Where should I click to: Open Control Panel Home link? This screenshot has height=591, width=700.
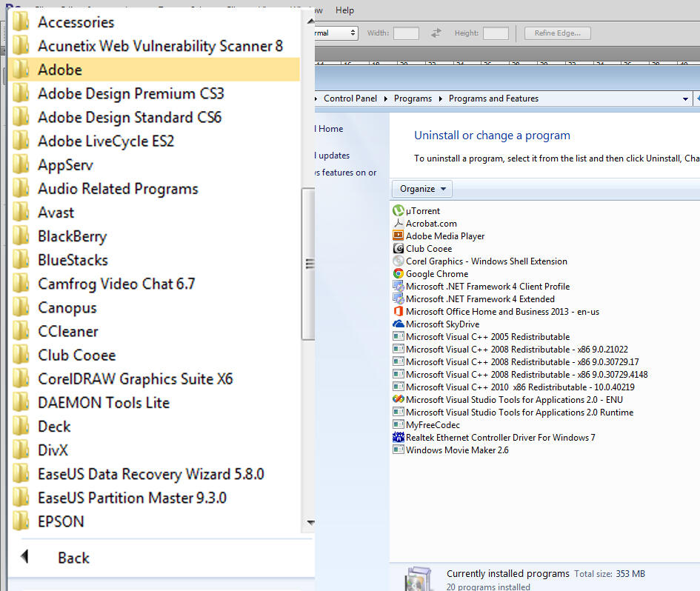pos(329,129)
